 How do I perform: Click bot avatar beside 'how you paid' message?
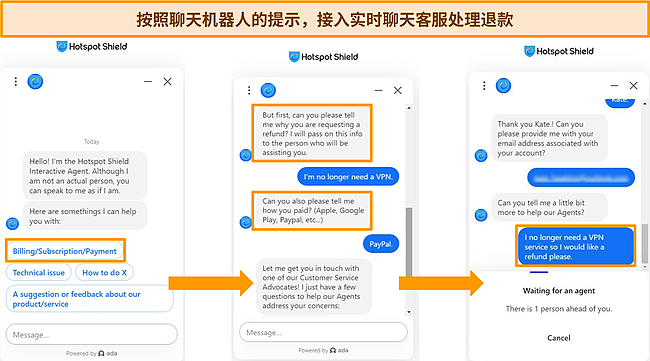(x=246, y=222)
